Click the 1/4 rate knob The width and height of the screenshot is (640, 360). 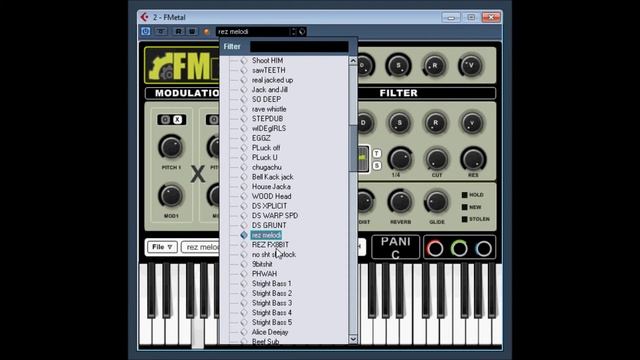click(x=400, y=159)
